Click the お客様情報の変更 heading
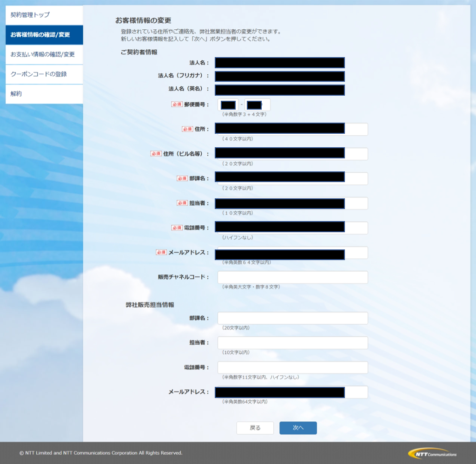The height and width of the screenshot is (464, 476). [143, 20]
